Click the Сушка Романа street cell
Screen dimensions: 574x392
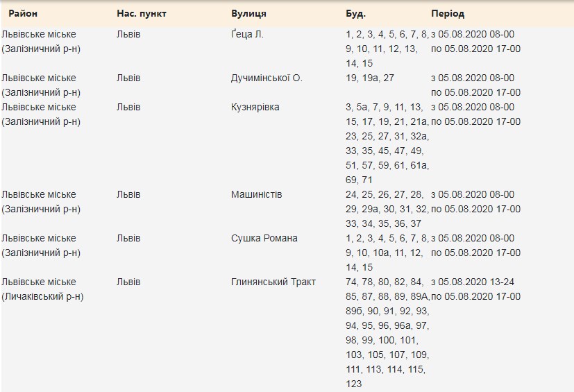click(264, 238)
